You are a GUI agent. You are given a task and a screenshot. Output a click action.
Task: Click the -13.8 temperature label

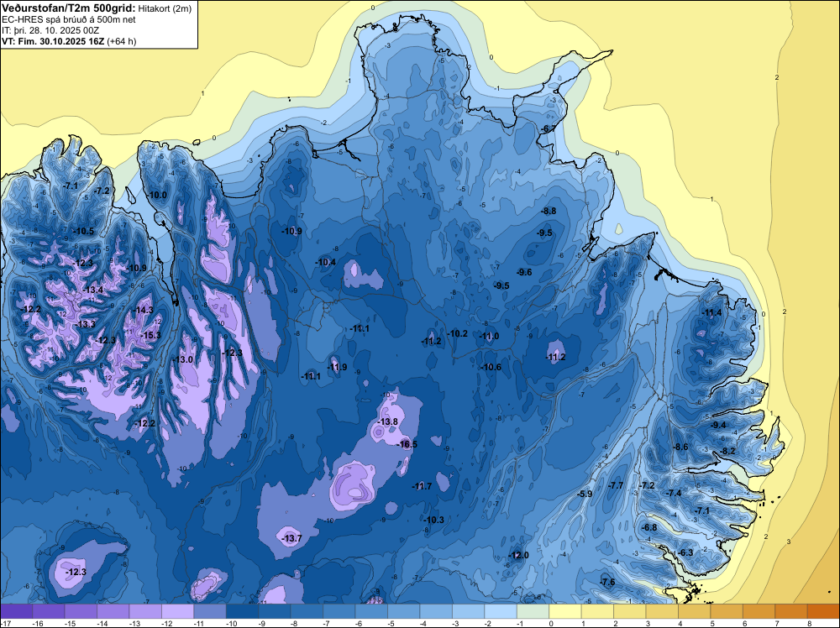[x=388, y=421]
